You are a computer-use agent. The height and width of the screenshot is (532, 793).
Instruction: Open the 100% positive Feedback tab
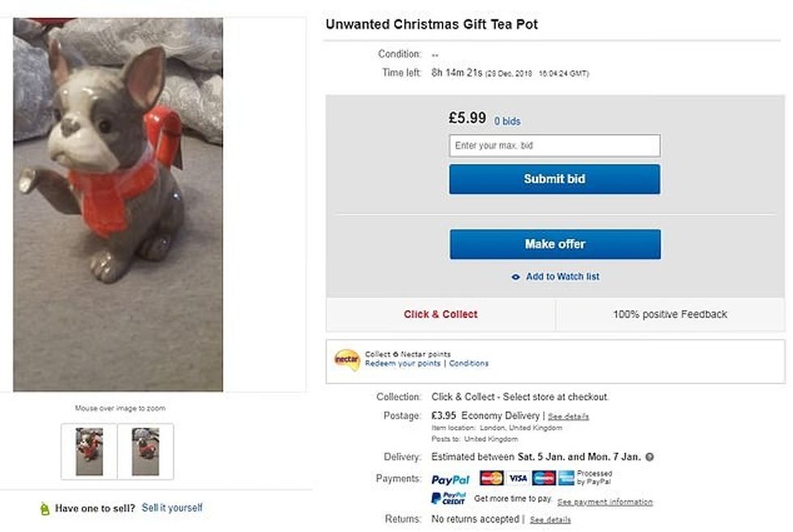670,315
